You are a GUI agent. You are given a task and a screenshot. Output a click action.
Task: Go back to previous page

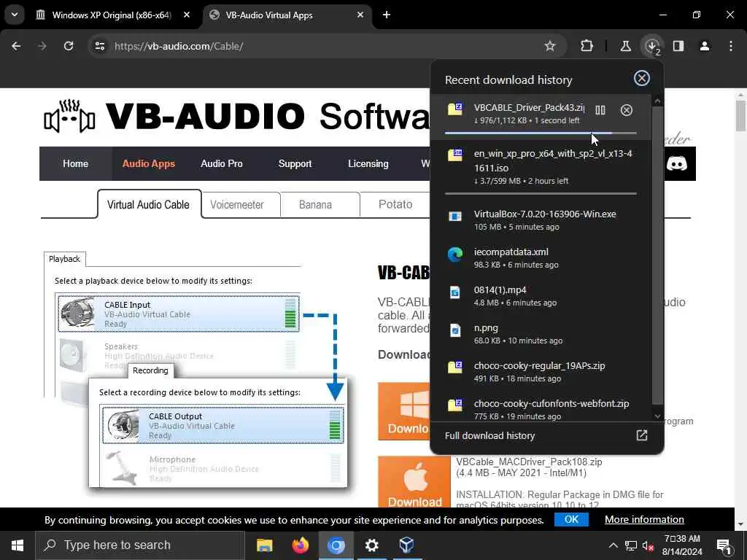(16, 46)
